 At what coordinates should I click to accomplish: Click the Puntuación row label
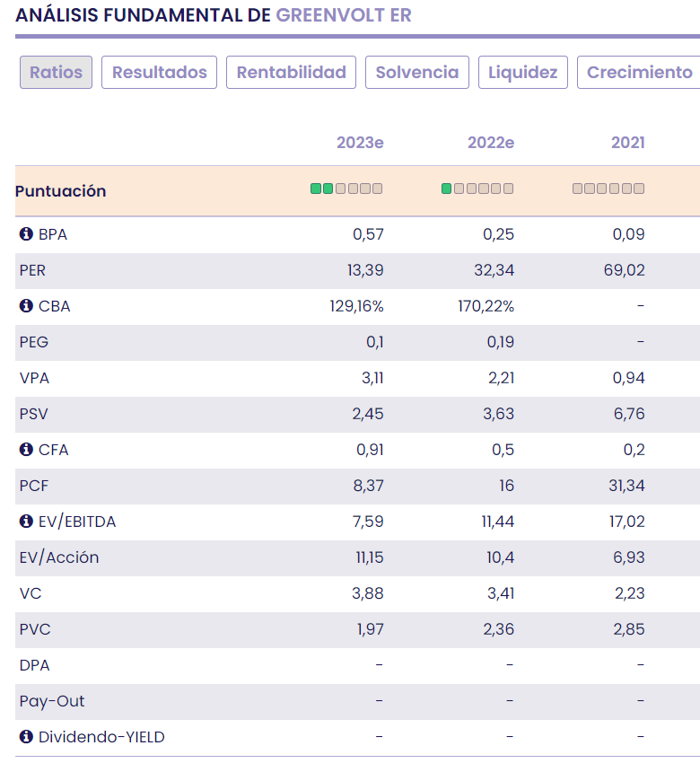pos(60,191)
